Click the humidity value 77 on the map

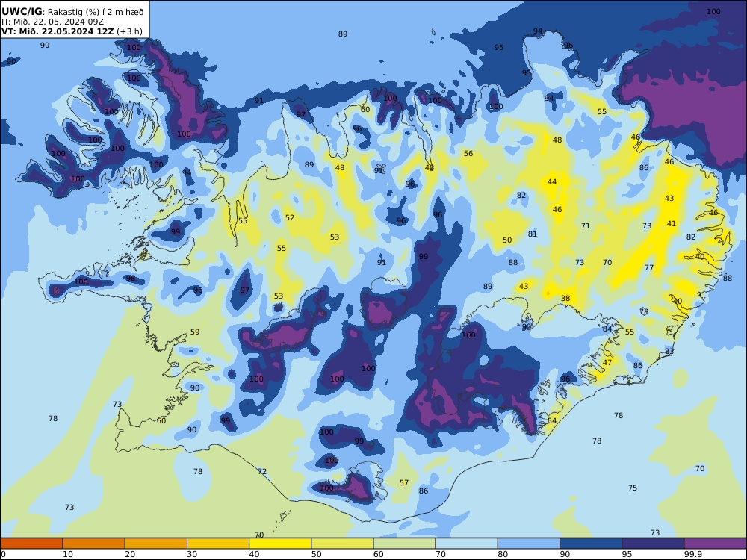click(649, 268)
